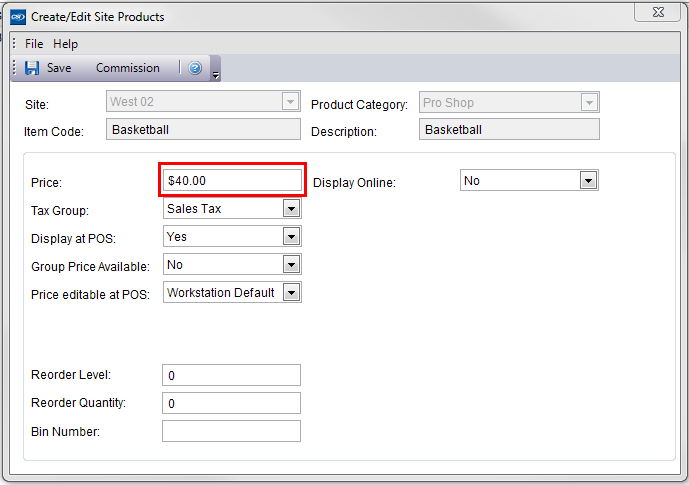The image size is (689, 485).
Task: Open the blue help question mark icon
Action: tap(195, 68)
